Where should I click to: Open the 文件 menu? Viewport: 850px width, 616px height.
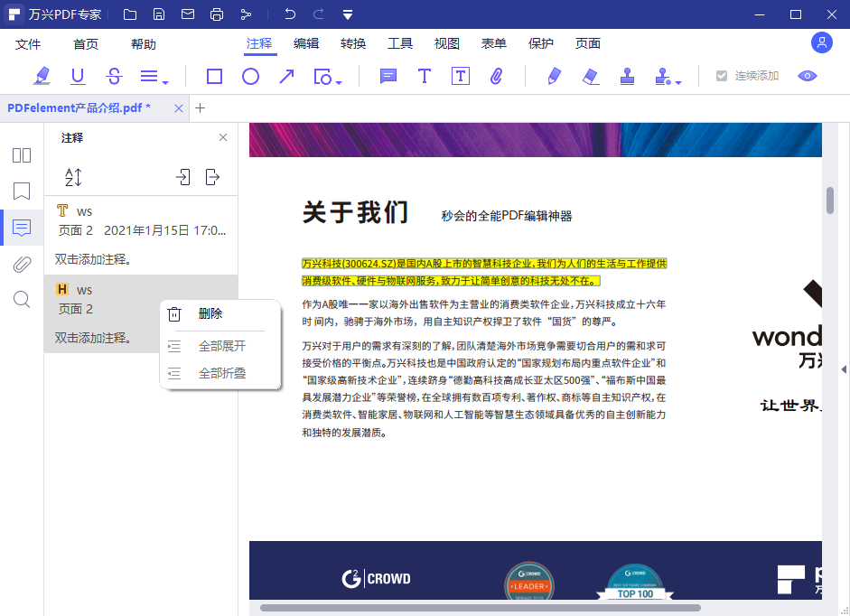tap(28, 44)
